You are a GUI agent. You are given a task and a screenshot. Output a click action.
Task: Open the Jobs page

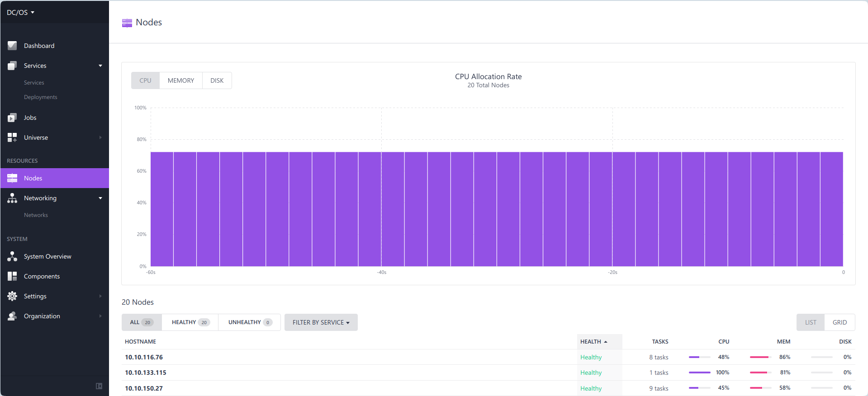tap(30, 118)
